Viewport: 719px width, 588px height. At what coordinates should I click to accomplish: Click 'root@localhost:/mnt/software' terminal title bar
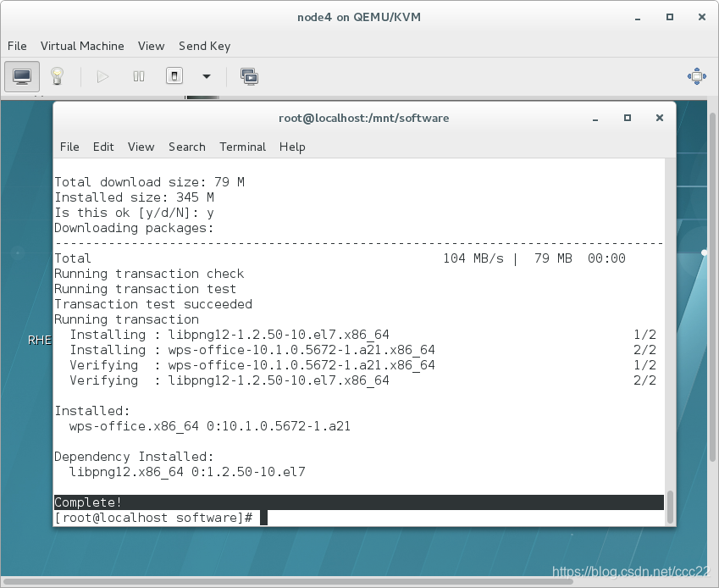(x=363, y=118)
